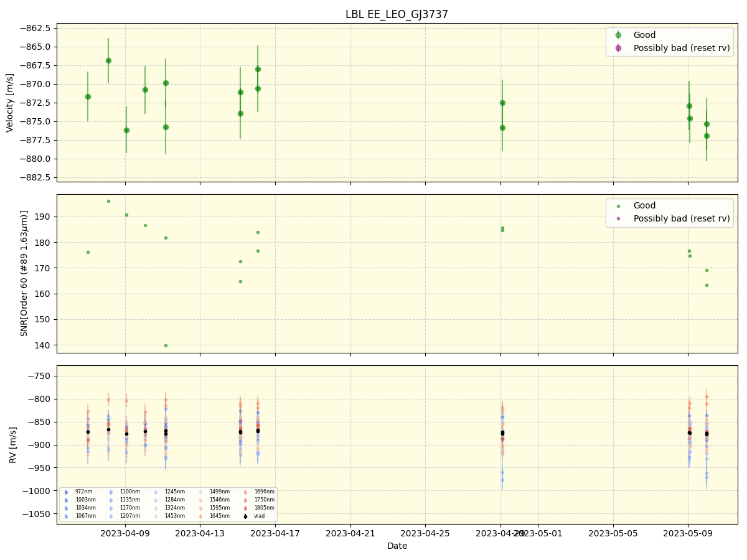Click the 1696nm legend marker
This screenshot has width=747, height=560.
(x=245, y=492)
